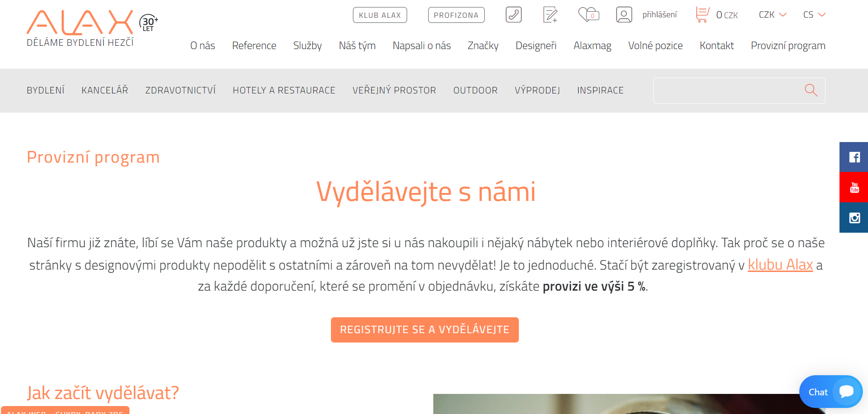
Task: Click the user account login icon
Action: point(624,14)
